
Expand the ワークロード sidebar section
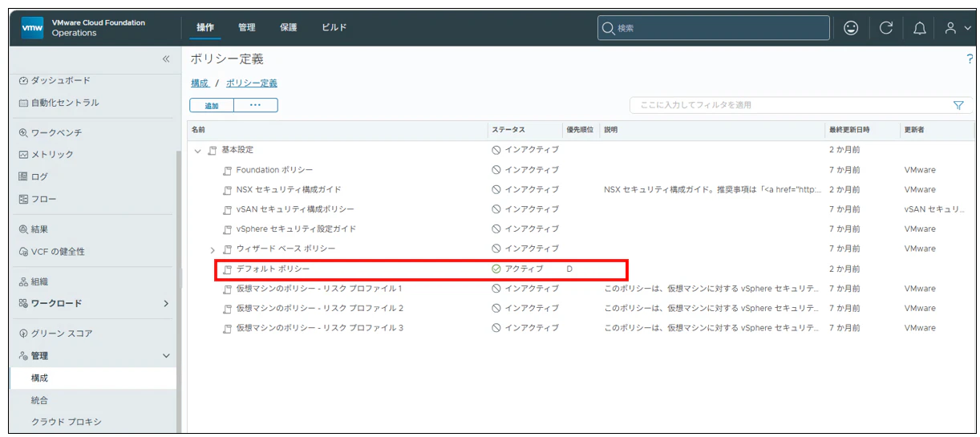click(166, 303)
